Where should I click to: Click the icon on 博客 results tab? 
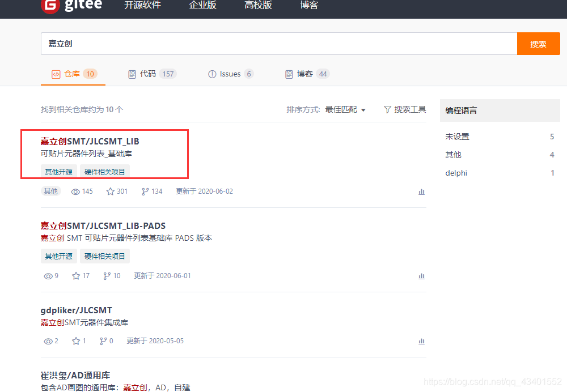pos(289,74)
